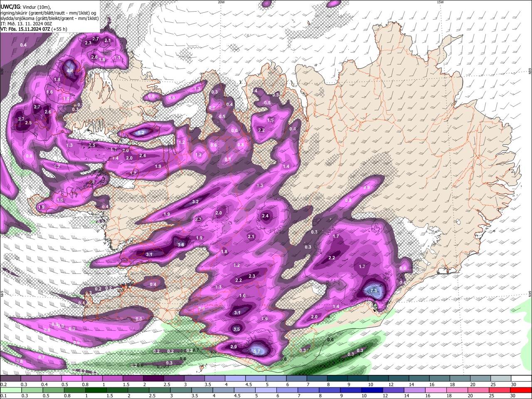532x399 pixels.
Task: Click the dark purple swatch labeled 2 in top legend row
Action: 153,379
